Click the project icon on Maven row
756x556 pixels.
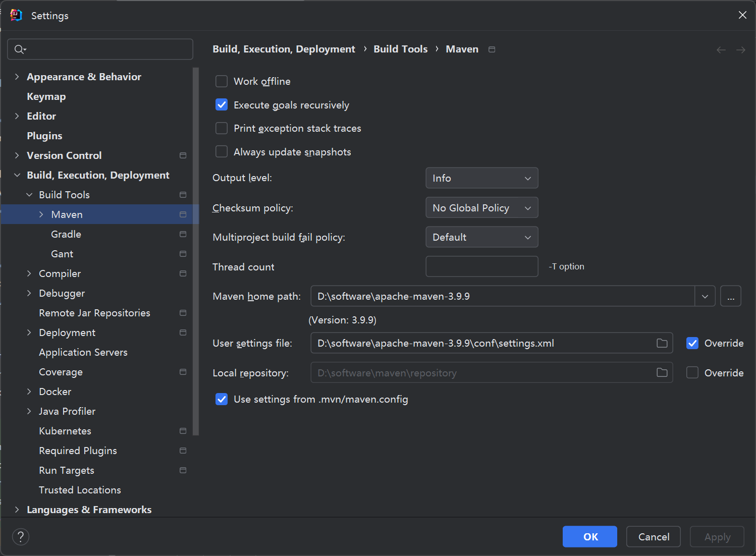coord(183,214)
